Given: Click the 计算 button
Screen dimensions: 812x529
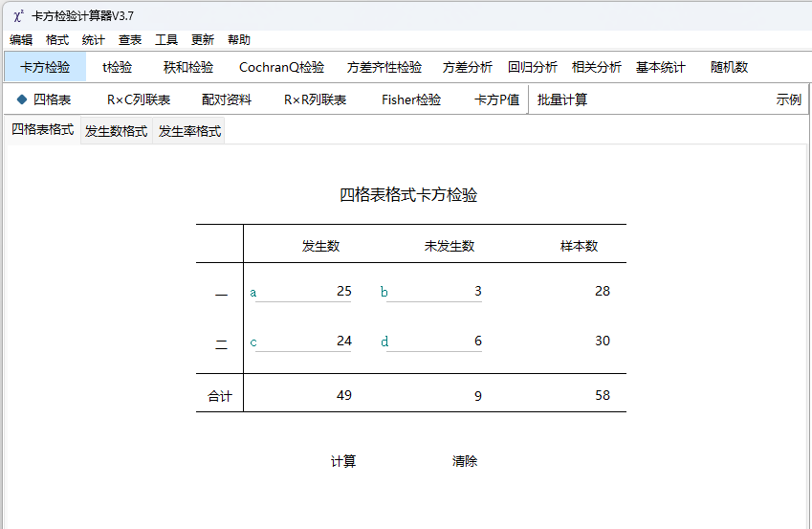Looking at the screenshot, I should coord(343,461).
